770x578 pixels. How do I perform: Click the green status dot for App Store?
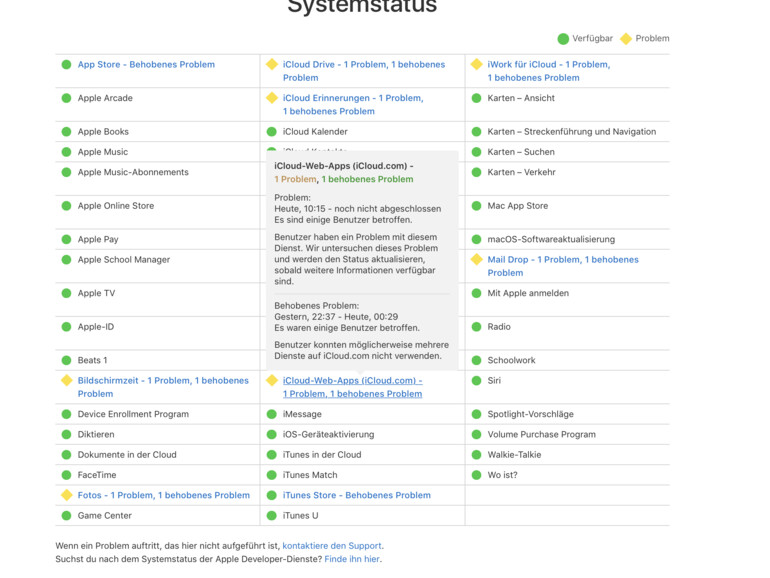click(x=67, y=65)
